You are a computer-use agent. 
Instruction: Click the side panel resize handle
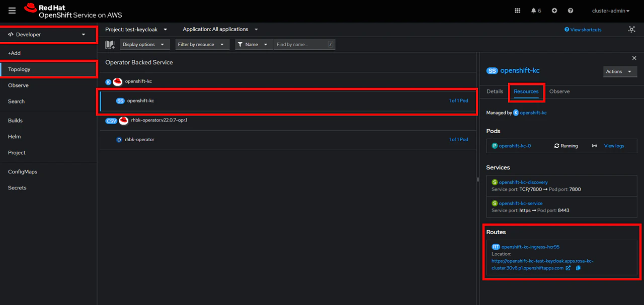click(478, 179)
